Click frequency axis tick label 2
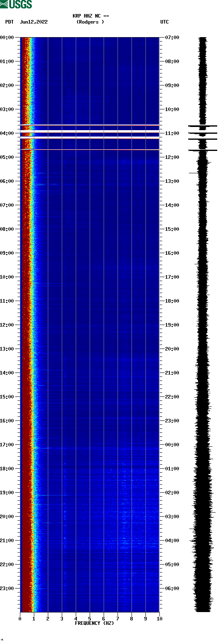The height and width of the screenshot is (644, 220). tap(48, 619)
